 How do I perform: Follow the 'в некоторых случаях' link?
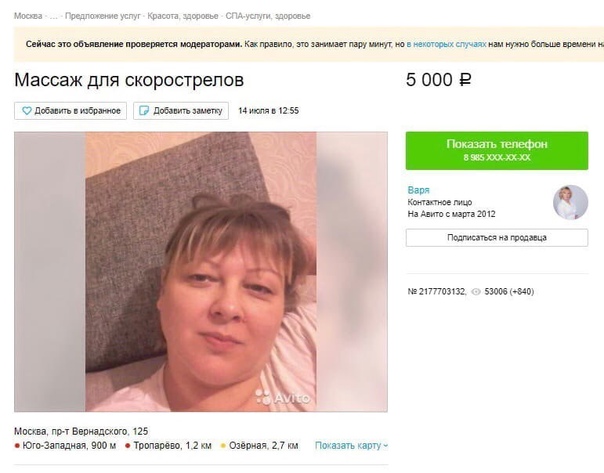[446, 44]
